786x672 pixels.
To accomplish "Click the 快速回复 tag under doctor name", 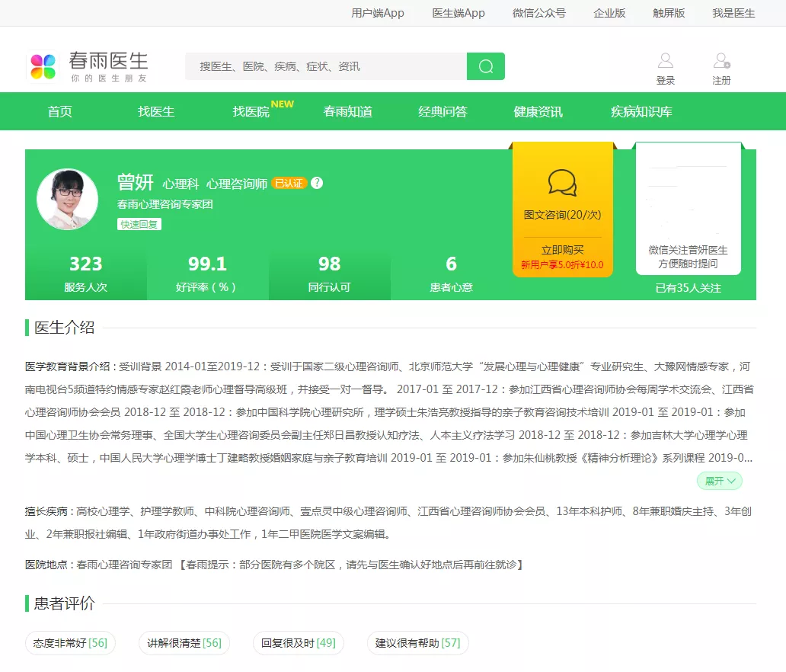I will point(139,224).
